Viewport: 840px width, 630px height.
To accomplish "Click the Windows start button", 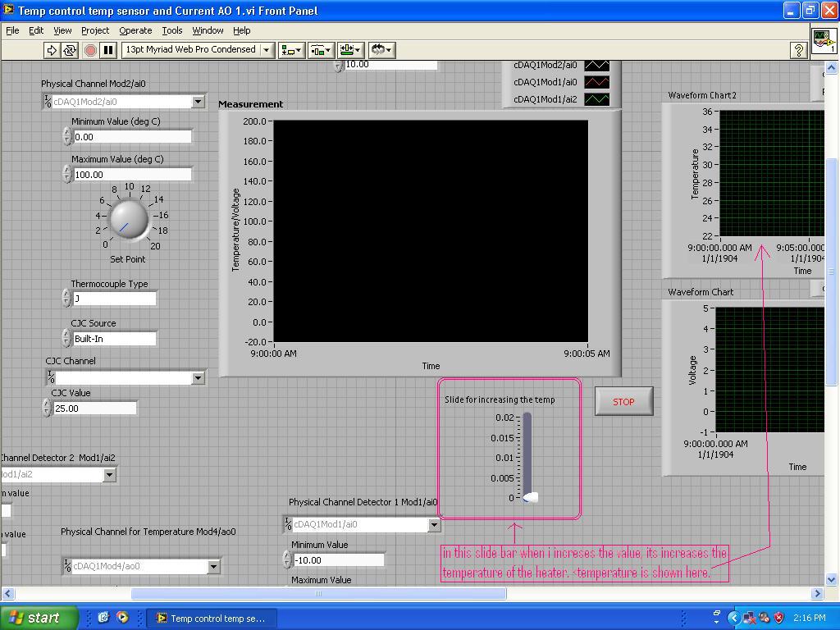I will 39,618.
